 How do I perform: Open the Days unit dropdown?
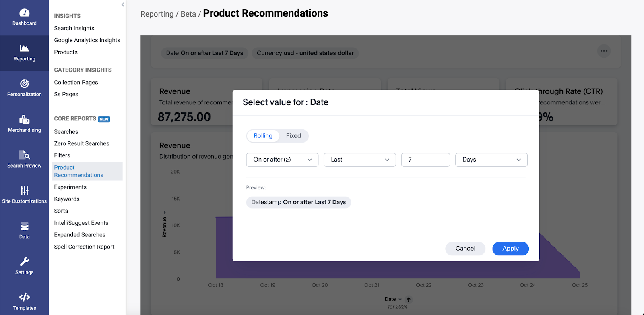pos(491,160)
